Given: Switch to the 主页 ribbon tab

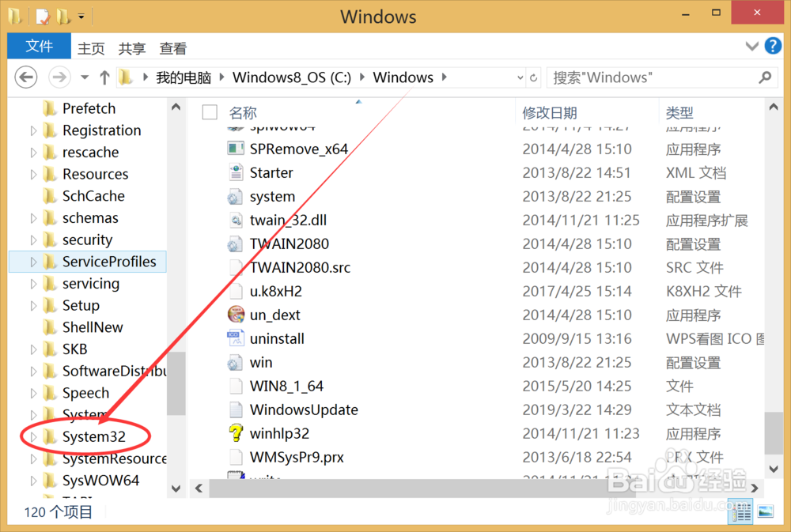Looking at the screenshot, I should pyautogui.click(x=91, y=48).
